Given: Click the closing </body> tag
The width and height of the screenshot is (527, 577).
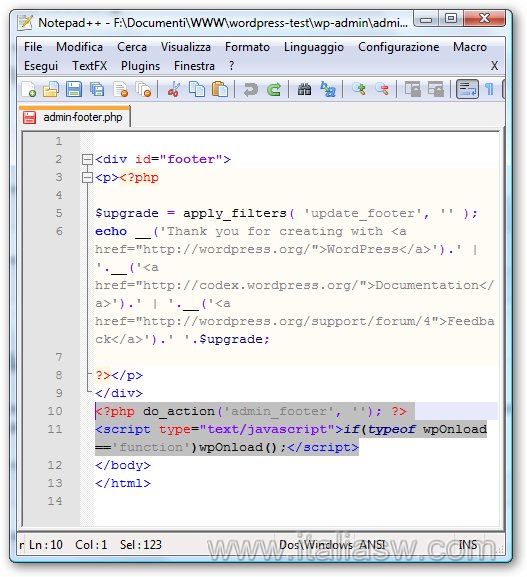Looking at the screenshot, I should click(x=123, y=466).
